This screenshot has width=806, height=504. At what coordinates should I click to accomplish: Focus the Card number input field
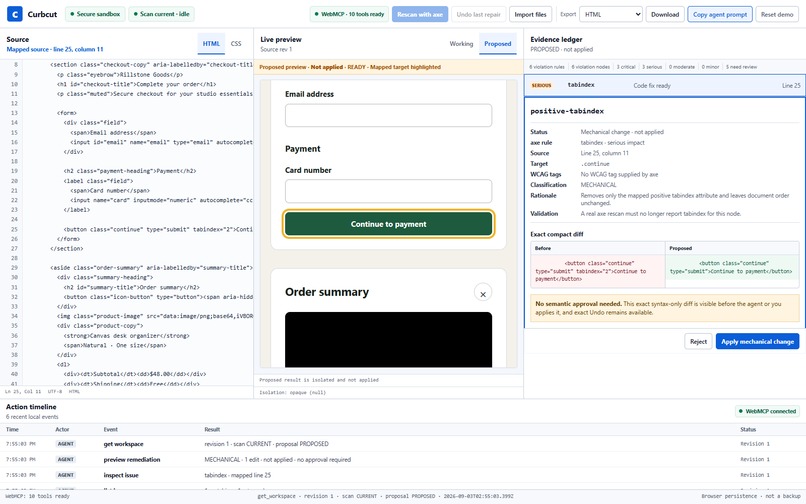389,191
